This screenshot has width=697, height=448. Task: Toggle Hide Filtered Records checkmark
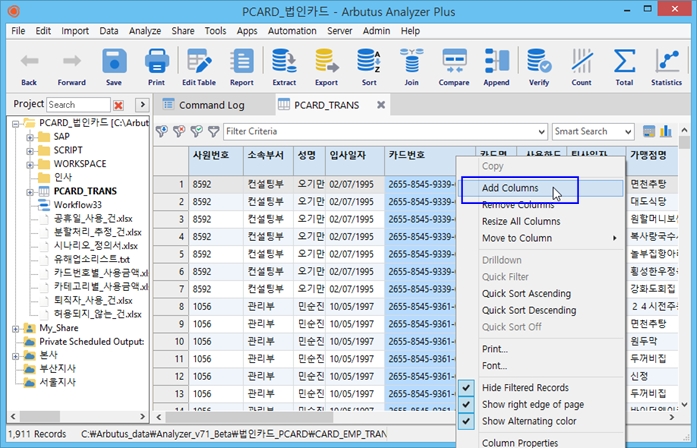click(x=466, y=388)
